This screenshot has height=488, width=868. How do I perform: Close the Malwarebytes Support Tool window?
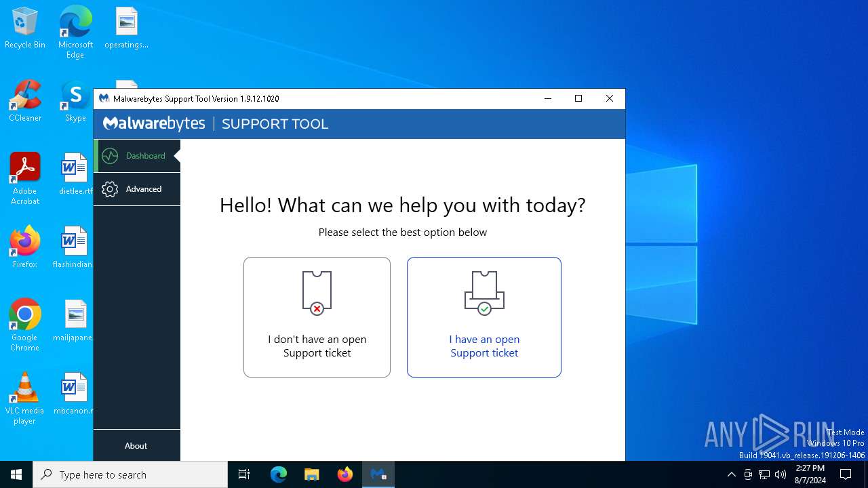click(x=610, y=98)
